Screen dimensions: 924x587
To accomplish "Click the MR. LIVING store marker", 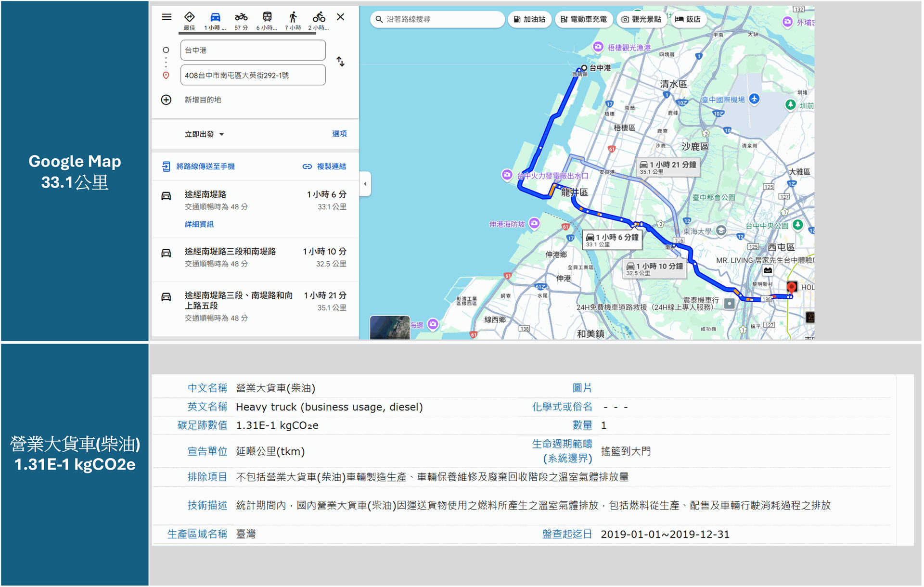I will pyautogui.click(x=768, y=270).
